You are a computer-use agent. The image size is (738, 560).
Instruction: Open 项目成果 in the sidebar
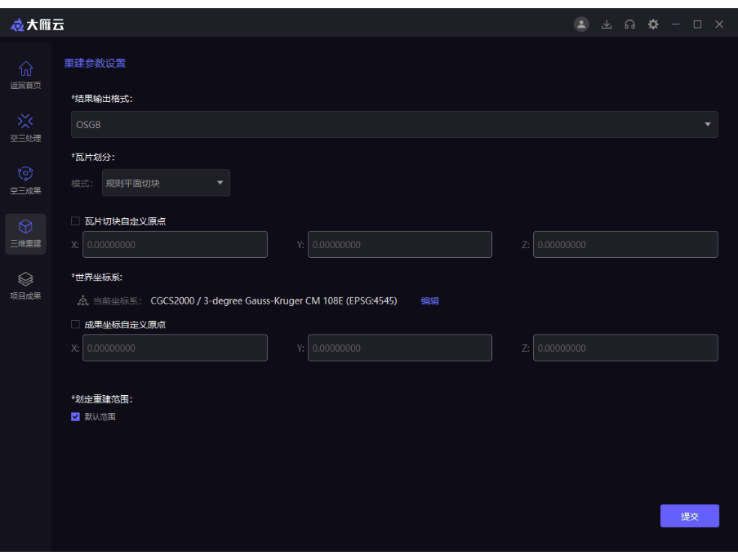25,286
